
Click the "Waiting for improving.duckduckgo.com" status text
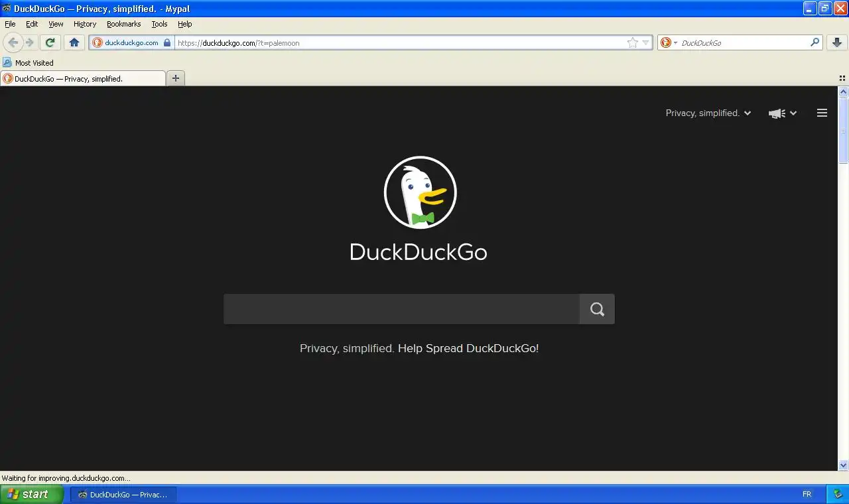66,477
